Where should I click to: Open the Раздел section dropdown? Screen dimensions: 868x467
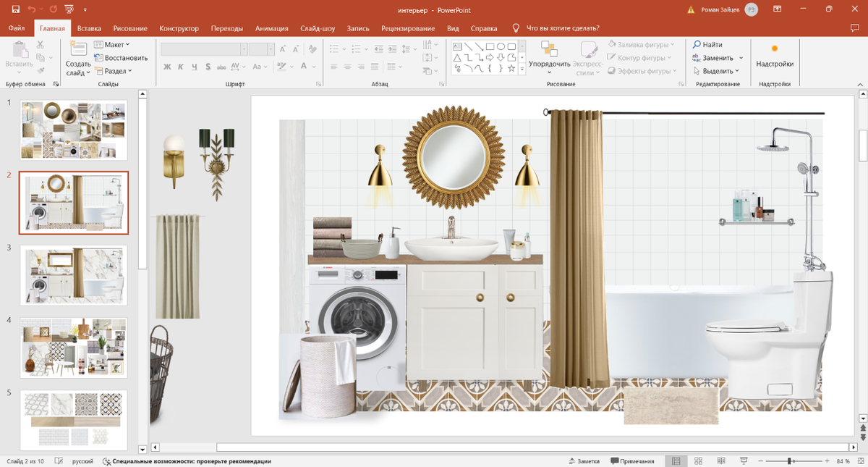point(114,71)
